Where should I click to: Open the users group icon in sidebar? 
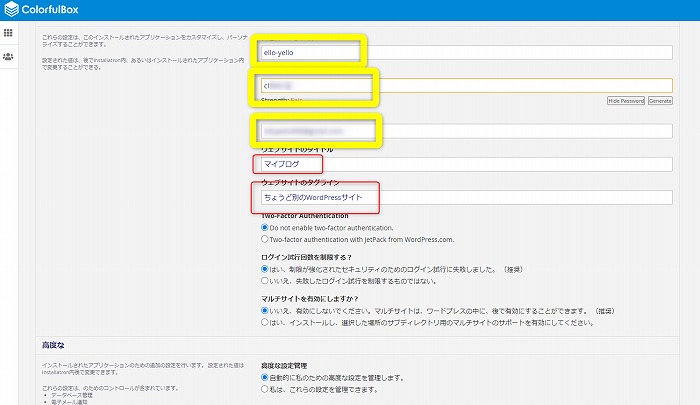pyautogui.click(x=8, y=57)
